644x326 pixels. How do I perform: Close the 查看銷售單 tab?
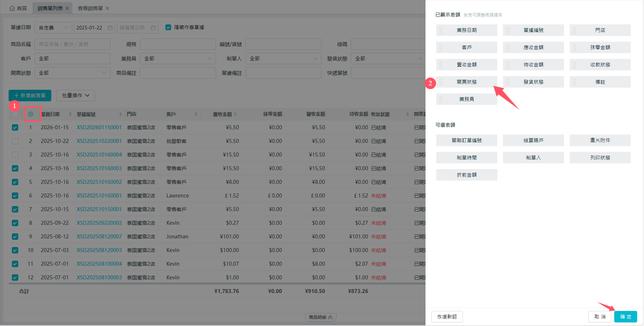click(x=107, y=8)
